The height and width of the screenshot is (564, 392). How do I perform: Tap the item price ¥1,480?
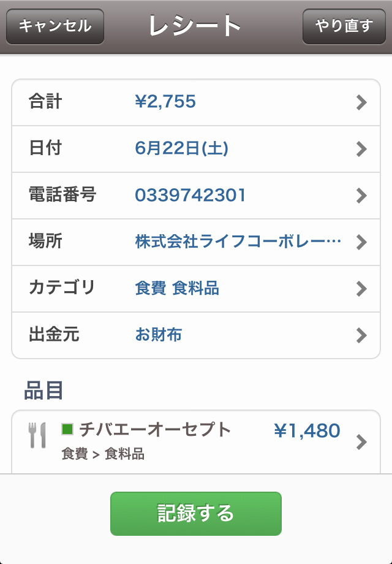[x=307, y=431]
